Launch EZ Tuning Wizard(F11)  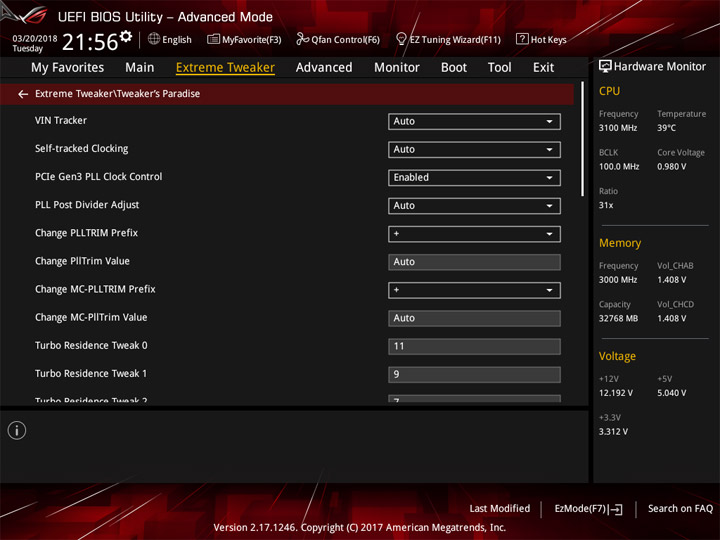point(448,39)
